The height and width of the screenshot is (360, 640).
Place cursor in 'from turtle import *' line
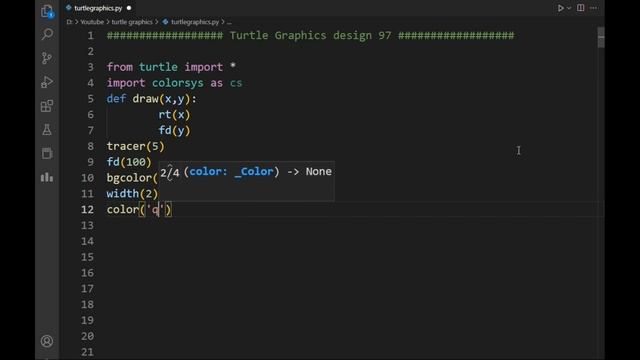(x=171, y=67)
